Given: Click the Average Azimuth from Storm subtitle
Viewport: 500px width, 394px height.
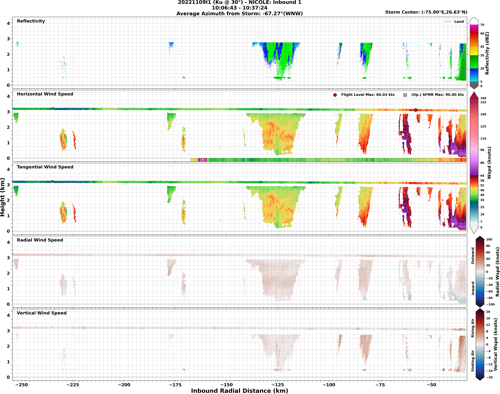Looking at the screenshot, I should point(239,13).
